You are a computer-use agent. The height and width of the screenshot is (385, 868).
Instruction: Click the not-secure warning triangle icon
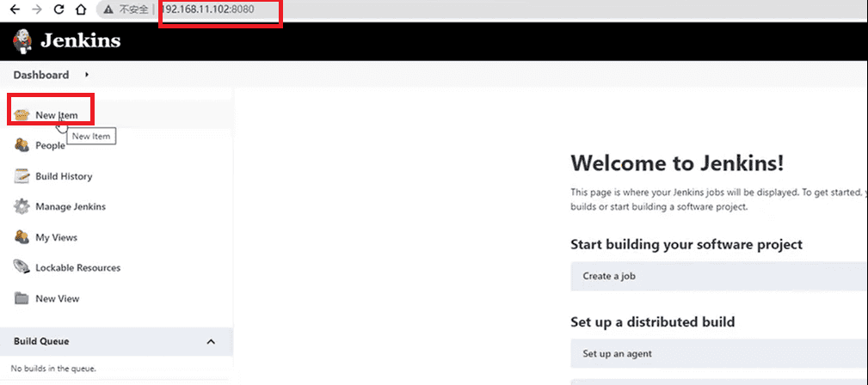click(109, 9)
